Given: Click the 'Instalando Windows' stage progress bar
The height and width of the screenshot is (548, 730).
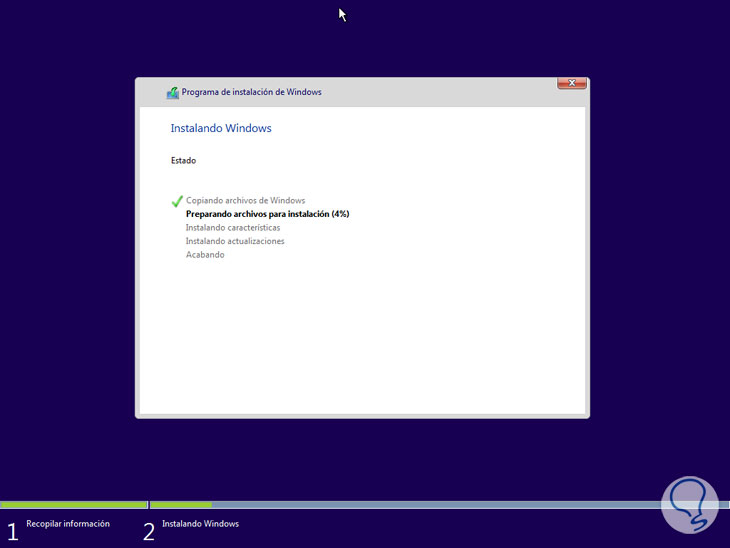Looking at the screenshot, I should tap(439, 505).
